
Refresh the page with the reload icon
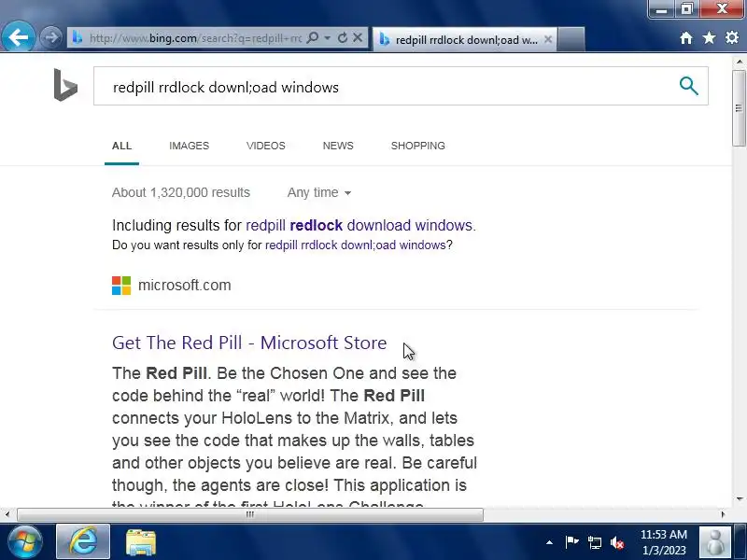pyautogui.click(x=342, y=37)
